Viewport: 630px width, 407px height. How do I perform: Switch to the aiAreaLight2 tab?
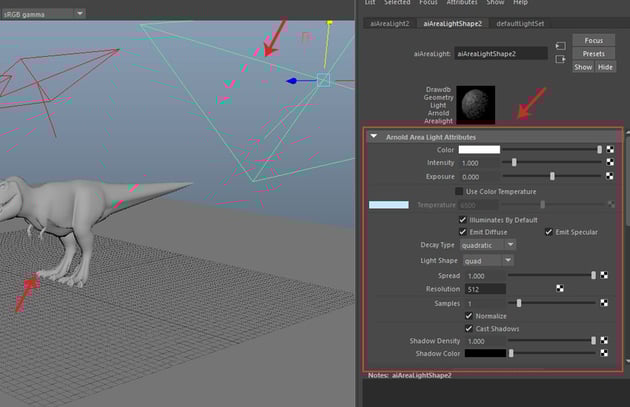click(391, 22)
